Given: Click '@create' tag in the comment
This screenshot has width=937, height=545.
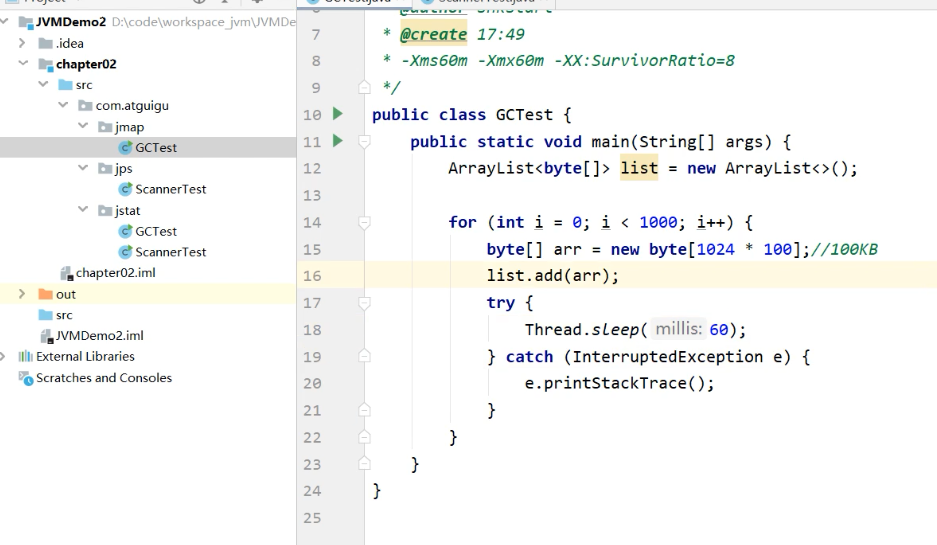Looking at the screenshot, I should [x=433, y=34].
